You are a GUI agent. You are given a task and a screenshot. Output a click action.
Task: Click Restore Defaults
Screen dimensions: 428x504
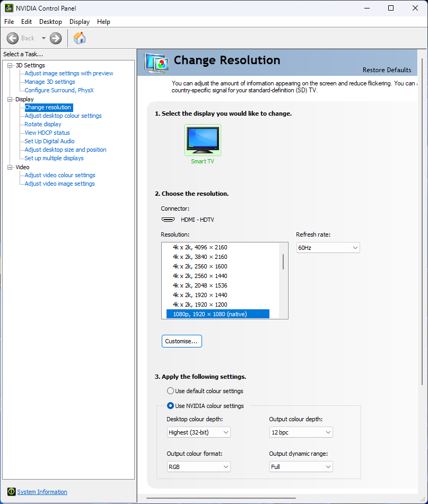[387, 69]
